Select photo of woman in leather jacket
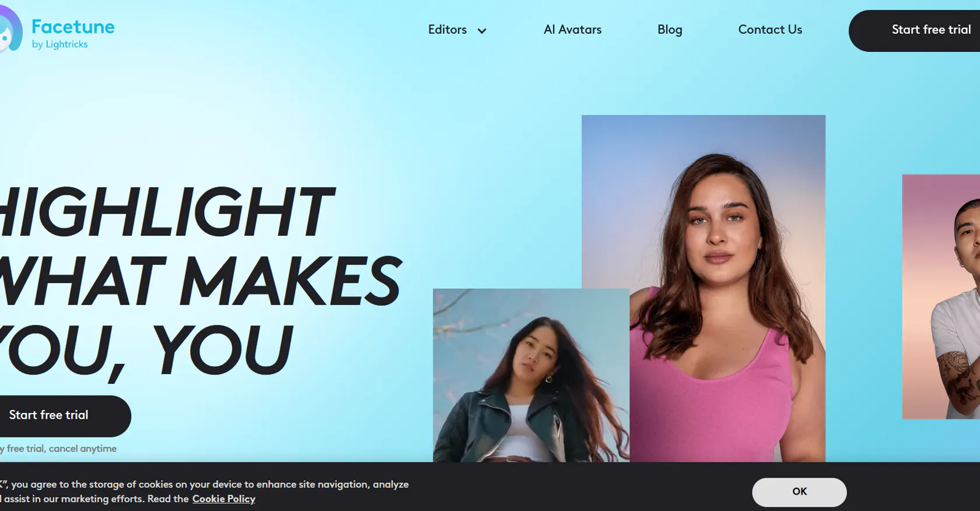This screenshot has height=511, width=980. (x=531, y=375)
